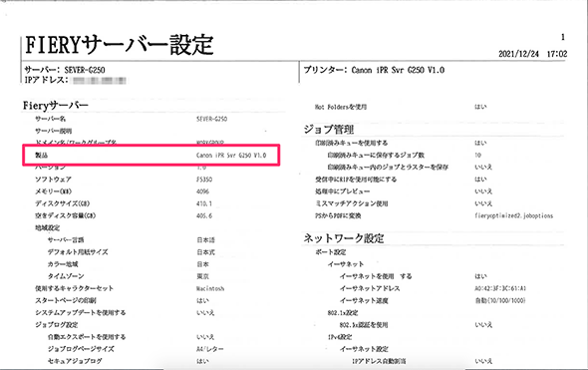Image resolution: width=588 pixels, height=370 pixels.
Task: Select the 'IPアドレス:' header label
Action: (47, 80)
